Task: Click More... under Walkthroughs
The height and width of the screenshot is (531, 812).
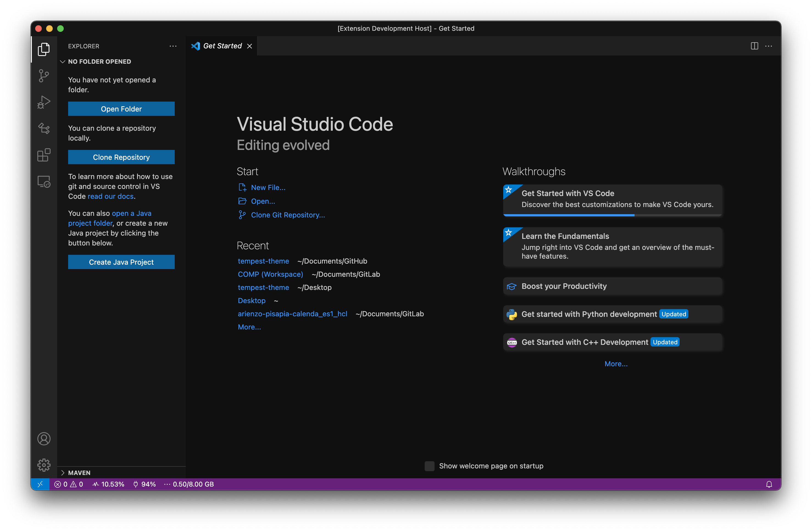Action: 616,364
